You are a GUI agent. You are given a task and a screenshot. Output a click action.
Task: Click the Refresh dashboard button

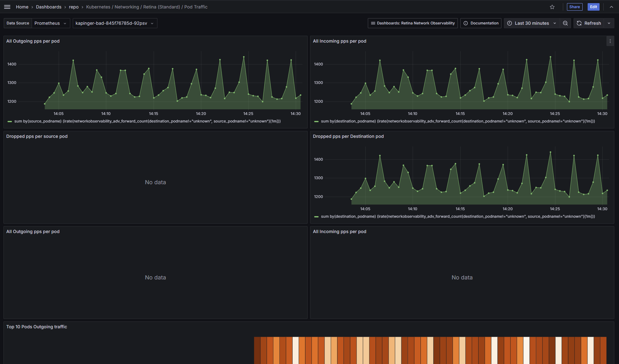coord(589,23)
